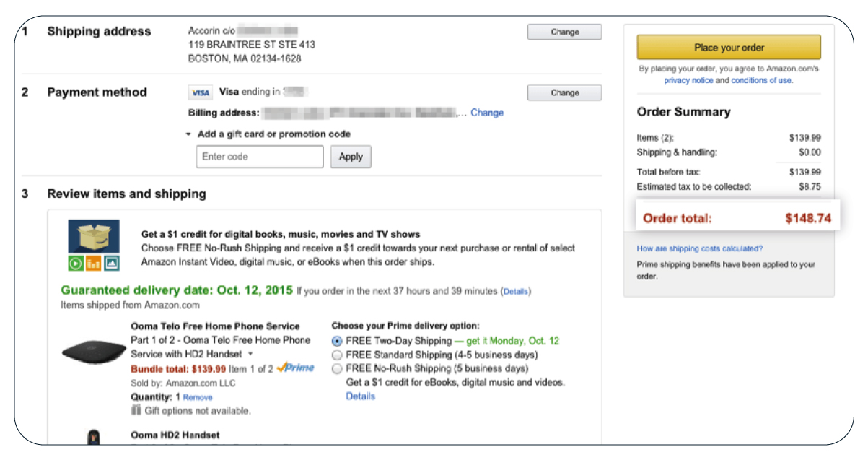Open How are shipping costs calculated link
The width and height of the screenshot is (868, 460).
pyautogui.click(x=700, y=248)
